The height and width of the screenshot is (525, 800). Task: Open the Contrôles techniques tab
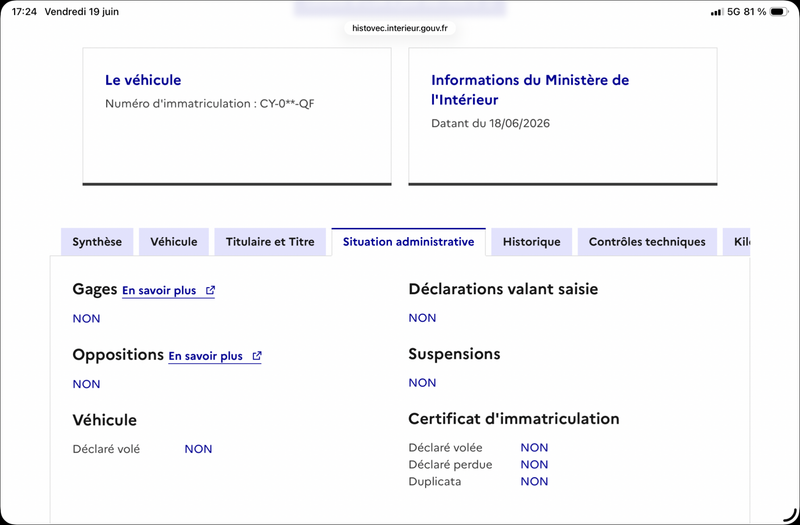click(x=647, y=242)
